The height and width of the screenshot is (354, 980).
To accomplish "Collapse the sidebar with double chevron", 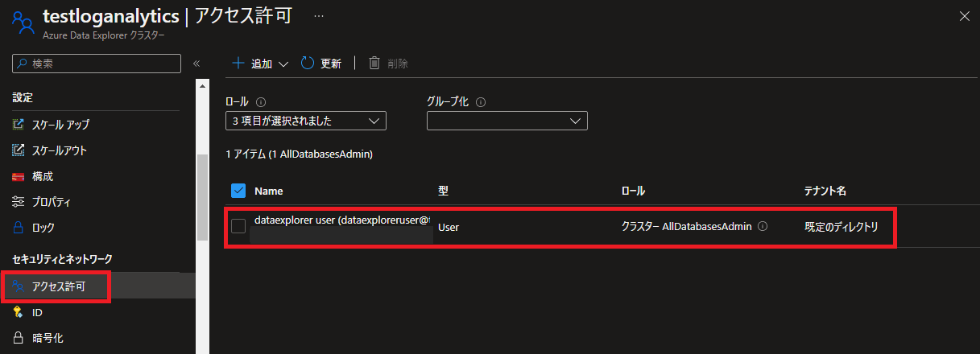I will click(196, 64).
